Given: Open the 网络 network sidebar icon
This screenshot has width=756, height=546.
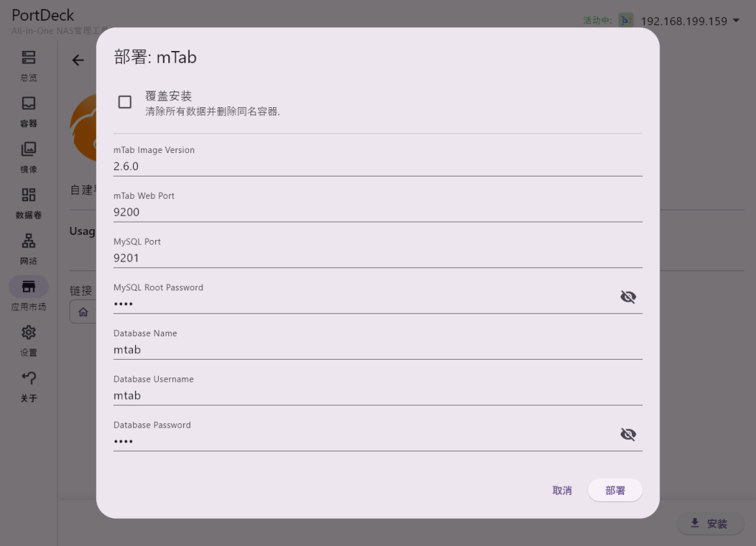Looking at the screenshot, I should [28, 241].
